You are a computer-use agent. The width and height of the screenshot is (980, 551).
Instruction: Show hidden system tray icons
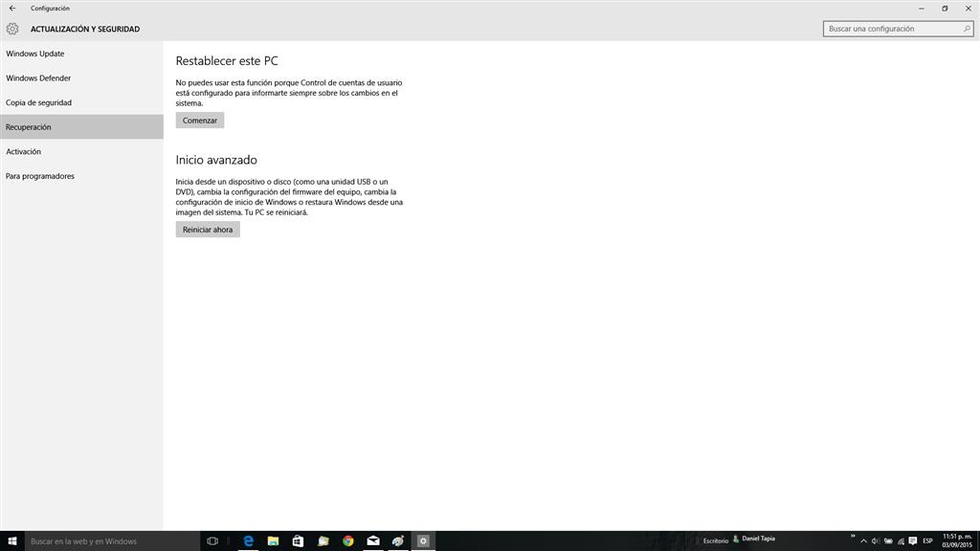864,541
